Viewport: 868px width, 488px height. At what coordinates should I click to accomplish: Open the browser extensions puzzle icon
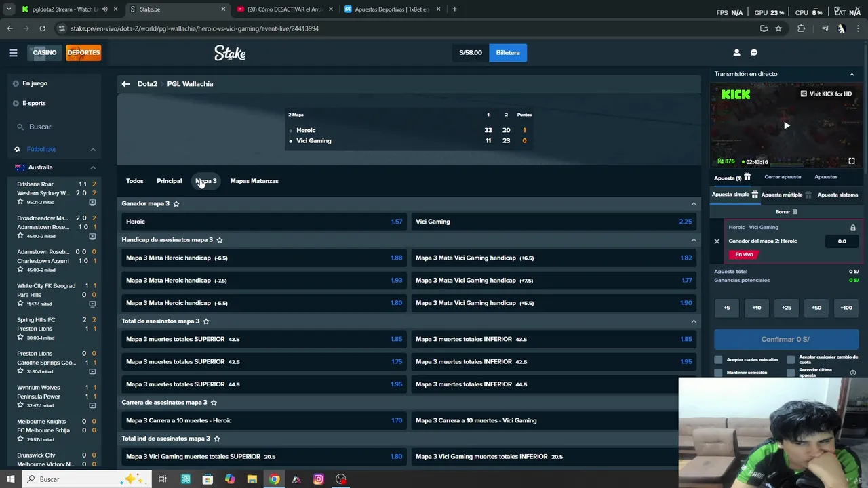tap(802, 28)
